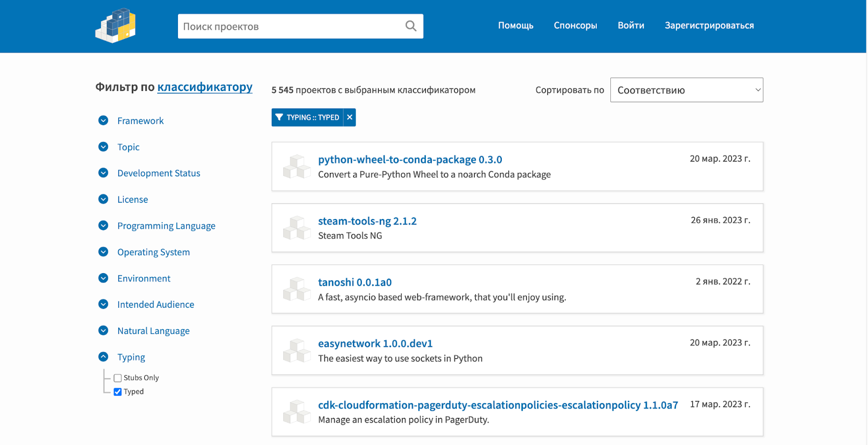This screenshot has height=445, width=868.
Task: Click the Development Status filter label
Action: coord(159,173)
